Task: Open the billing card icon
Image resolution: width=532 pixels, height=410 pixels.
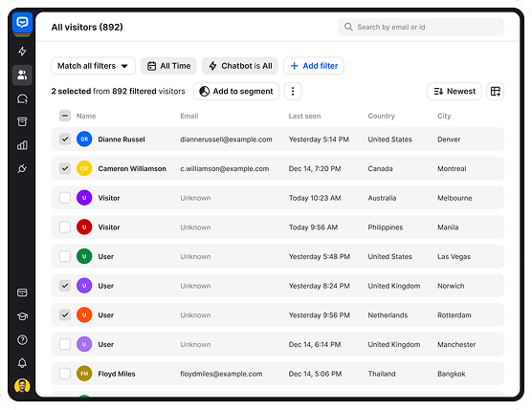Action: click(22, 292)
